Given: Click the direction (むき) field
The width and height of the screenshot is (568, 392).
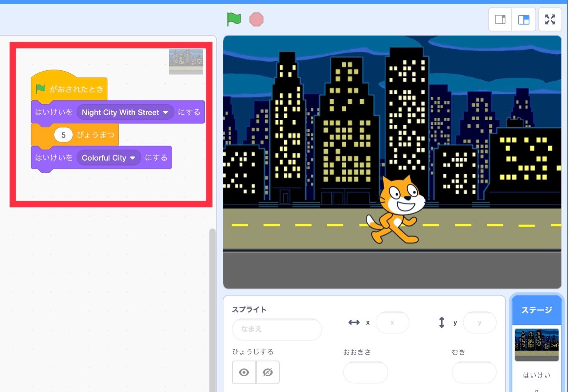Looking at the screenshot, I should (x=474, y=372).
